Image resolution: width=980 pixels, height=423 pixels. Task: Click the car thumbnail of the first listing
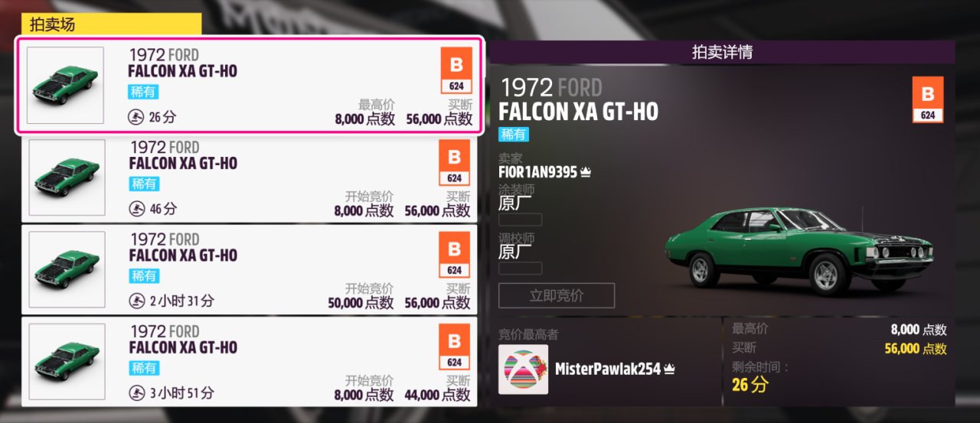coord(65,85)
